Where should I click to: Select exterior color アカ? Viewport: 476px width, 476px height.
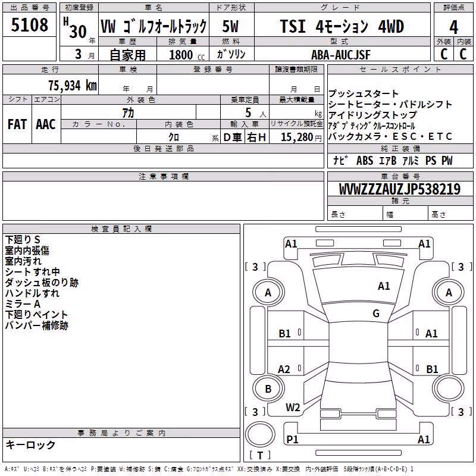[x=128, y=113]
